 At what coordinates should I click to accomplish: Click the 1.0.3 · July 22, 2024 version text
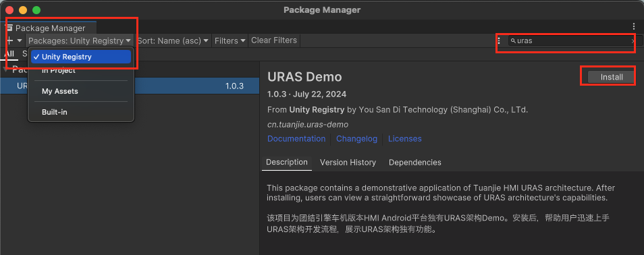tap(306, 94)
